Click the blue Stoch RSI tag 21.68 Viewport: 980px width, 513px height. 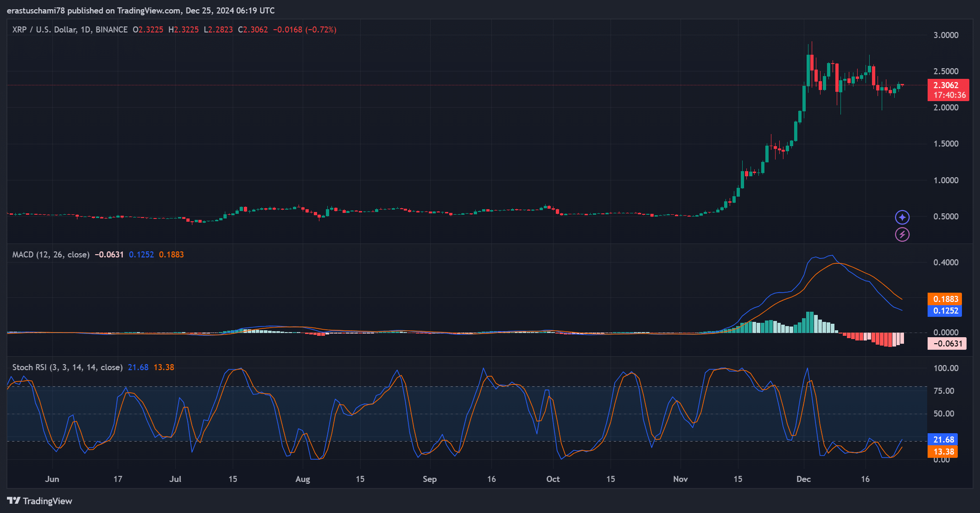pyautogui.click(x=942, y=440)
